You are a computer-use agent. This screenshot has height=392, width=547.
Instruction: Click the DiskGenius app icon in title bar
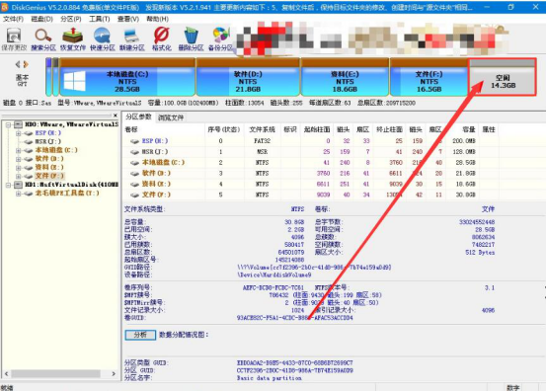tap(5, 7)
